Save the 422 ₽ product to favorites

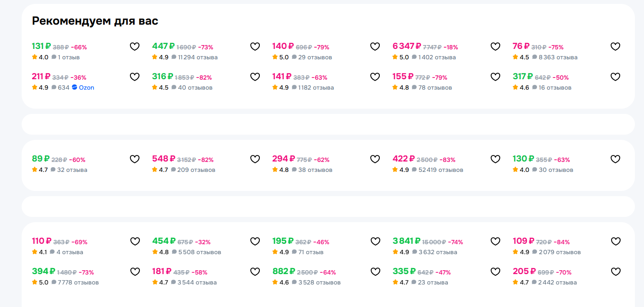point(495,159)
